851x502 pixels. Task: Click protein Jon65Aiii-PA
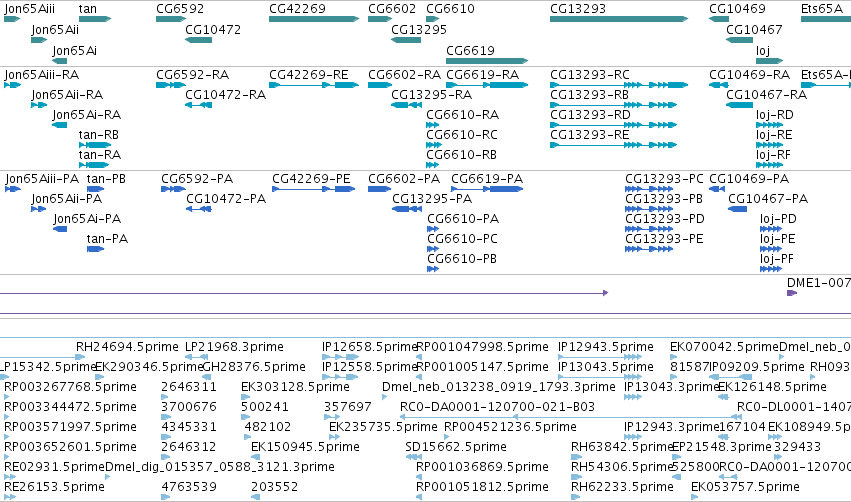point(42,179)
